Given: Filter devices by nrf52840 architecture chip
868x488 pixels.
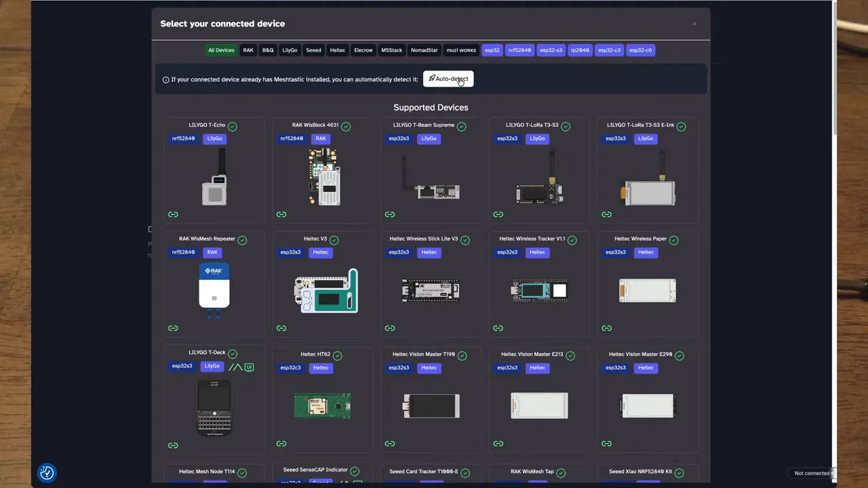Looking at the screenshot, I should (x=519, y=50).
